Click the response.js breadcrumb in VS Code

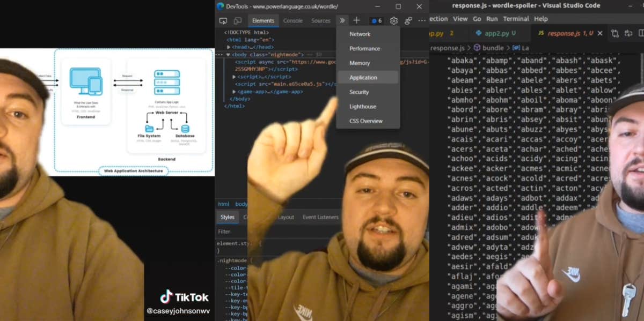(447, 48)
